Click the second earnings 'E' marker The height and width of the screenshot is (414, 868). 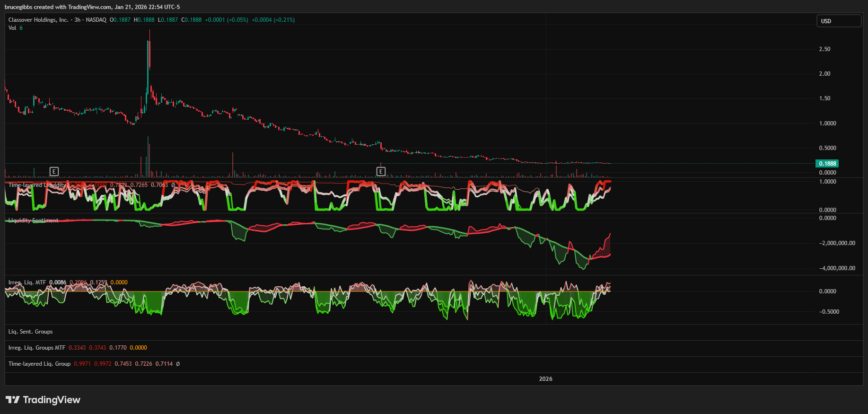pos(381,171)
